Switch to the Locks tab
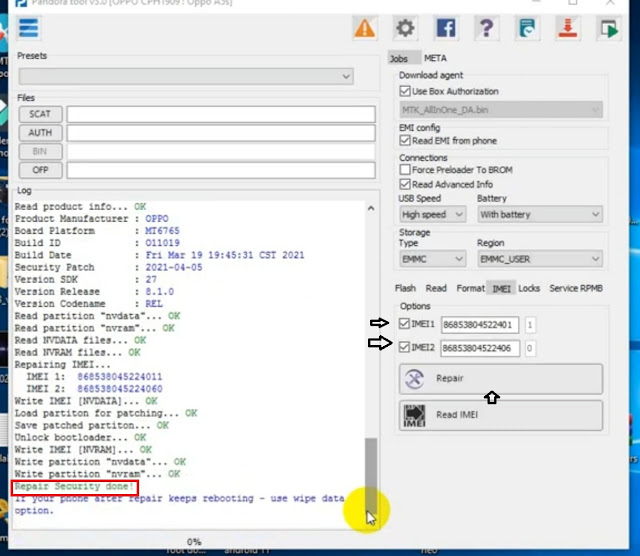 529,288
